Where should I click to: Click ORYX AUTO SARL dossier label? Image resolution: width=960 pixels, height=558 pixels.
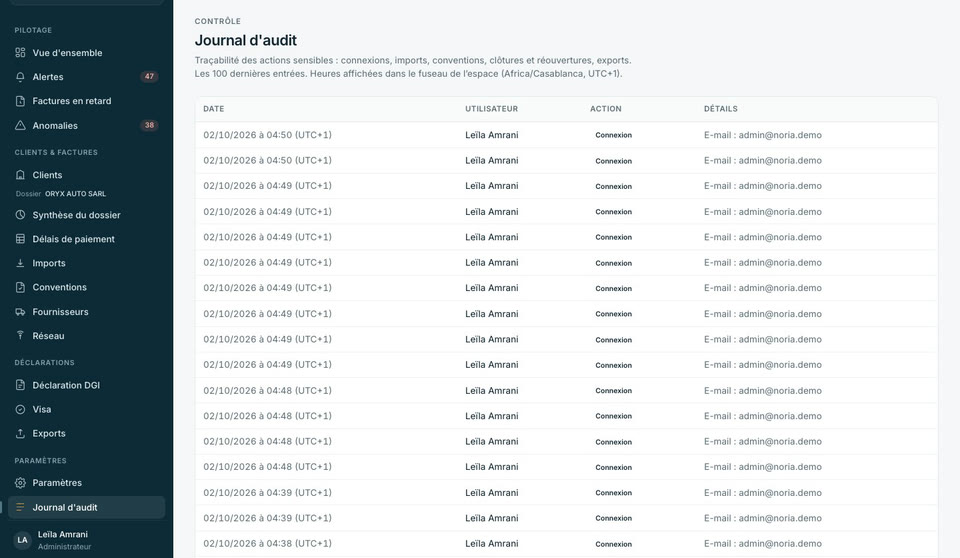75,194
